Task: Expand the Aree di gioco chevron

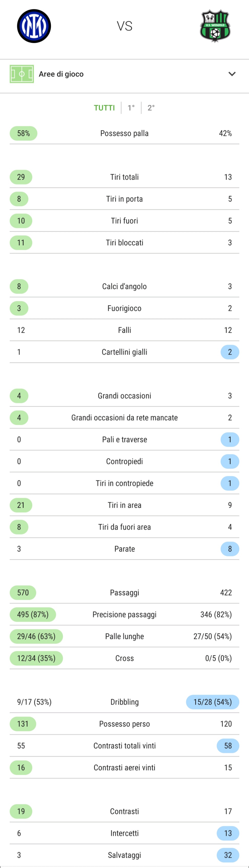Action: 232,74
